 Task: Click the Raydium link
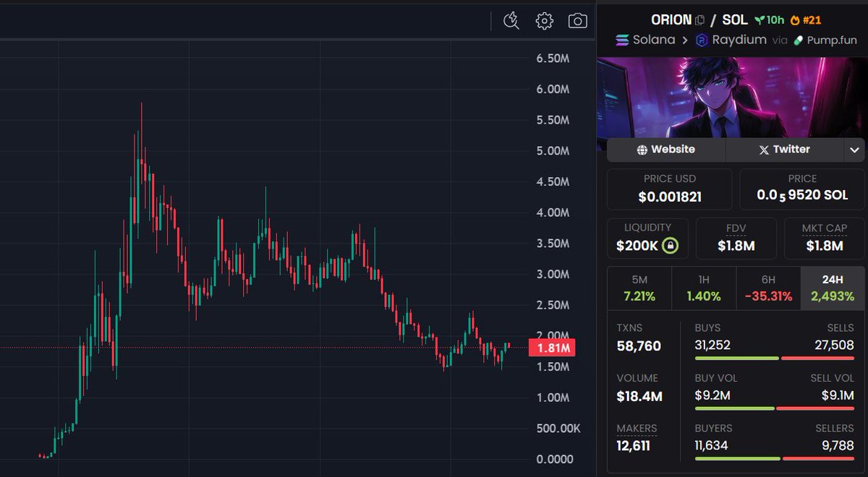click(731, 40)
